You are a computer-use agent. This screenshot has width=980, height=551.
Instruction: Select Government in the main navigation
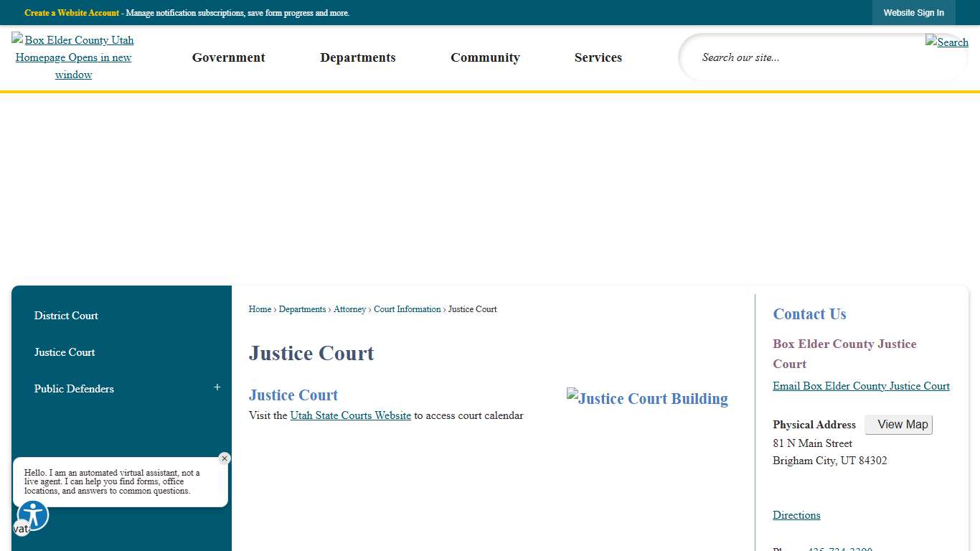[x=228, y=57]
